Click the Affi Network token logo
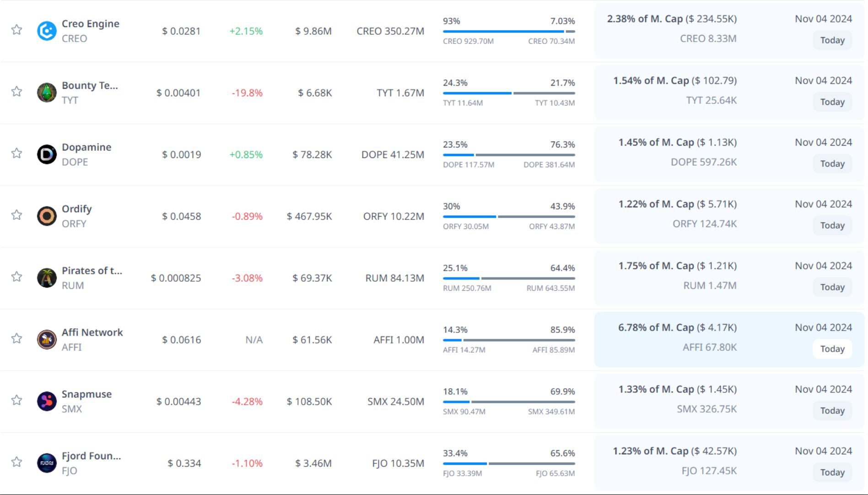 [x=47, y=340]
